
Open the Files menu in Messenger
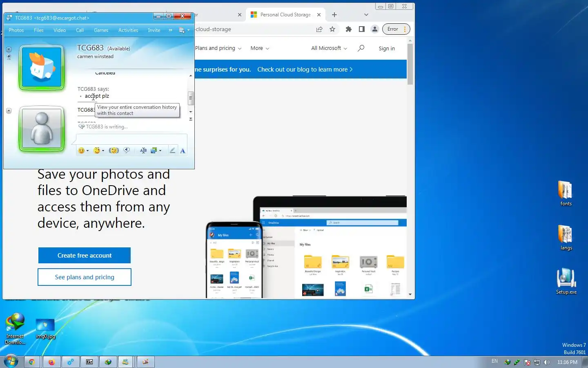[x=39, y=30]
